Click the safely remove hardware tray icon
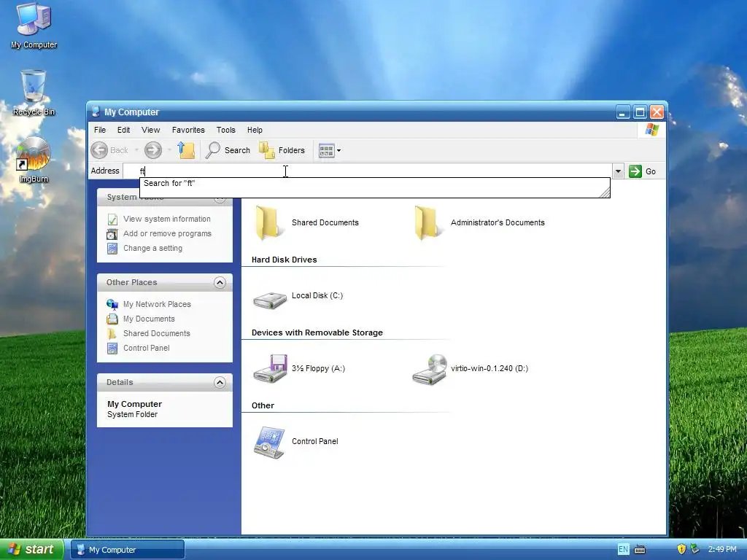This screenshot has width=747, height=560. click(694, 549)
